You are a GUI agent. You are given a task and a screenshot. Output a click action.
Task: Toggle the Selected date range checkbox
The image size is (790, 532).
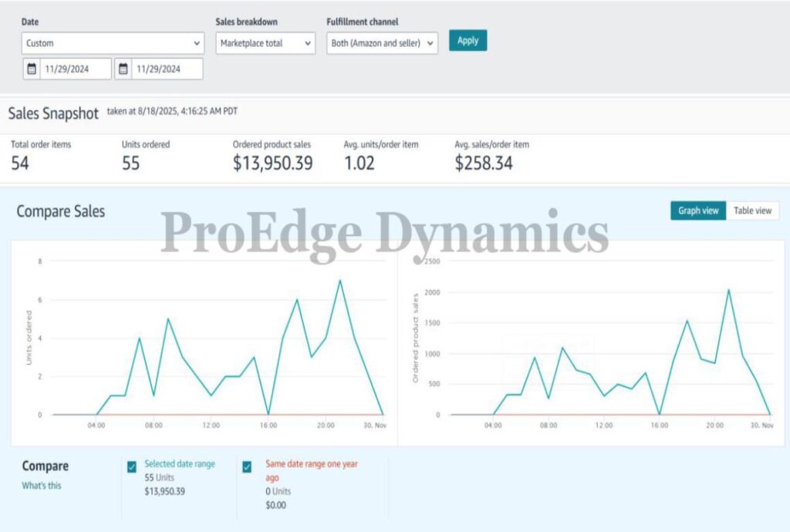click(132, 466)
